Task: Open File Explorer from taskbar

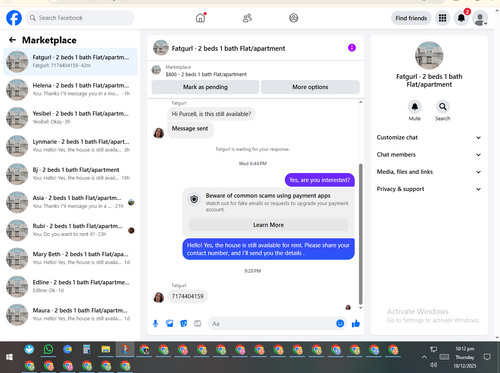Action: pos(106,349)
